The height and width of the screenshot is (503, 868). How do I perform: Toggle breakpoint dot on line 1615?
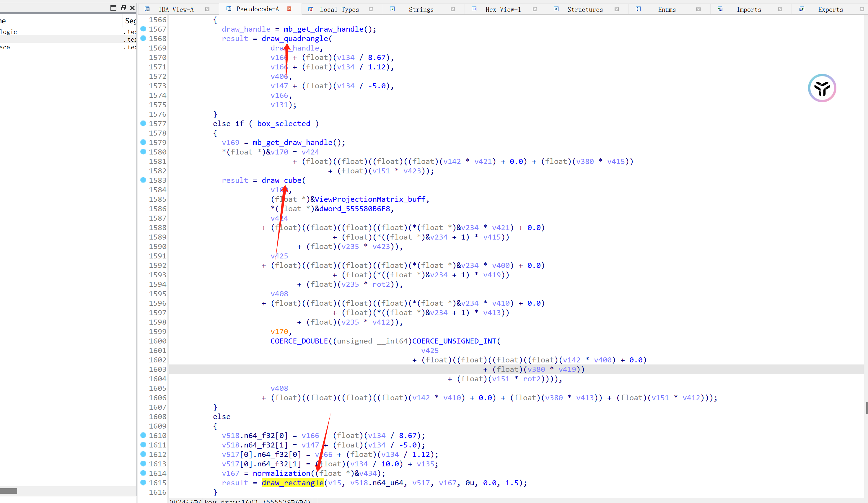point(143,483)
